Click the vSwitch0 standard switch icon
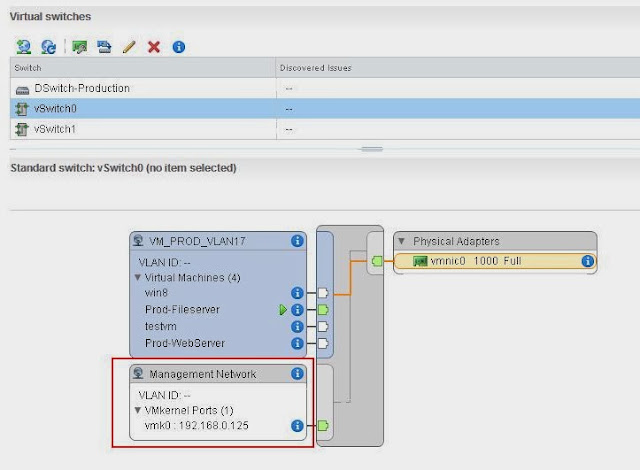The width and height of the screenshot is (640, 470). pyautogui.click(x=22, y=109)
